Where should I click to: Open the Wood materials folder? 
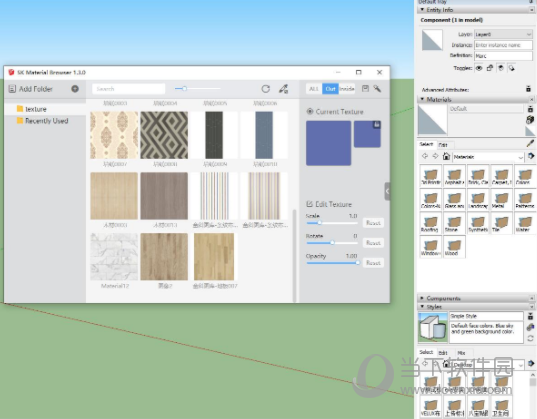click(x=454, y=246)
